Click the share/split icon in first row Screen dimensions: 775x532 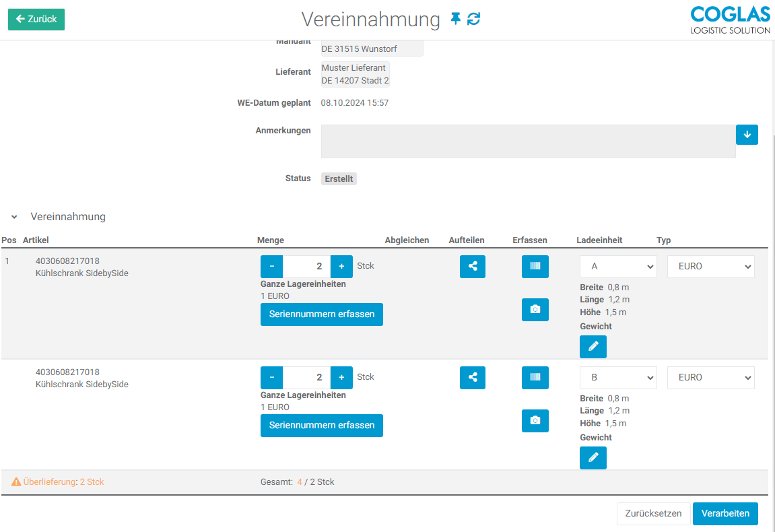pos(473,267)
